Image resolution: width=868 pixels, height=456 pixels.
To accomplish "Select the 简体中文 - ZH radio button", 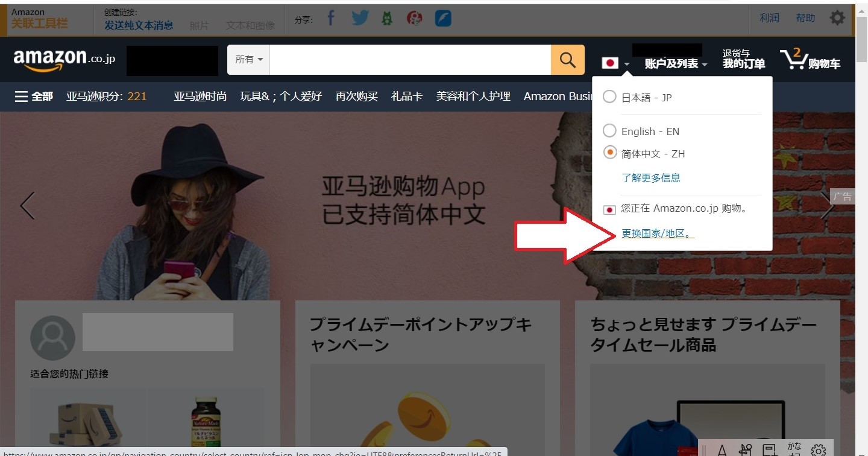I will pyautogui.click(x=610, y=153).
